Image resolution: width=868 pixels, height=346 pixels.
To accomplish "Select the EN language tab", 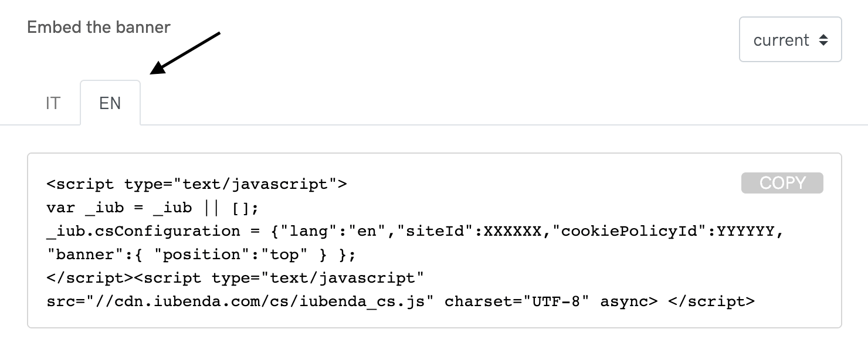I will pos(110,103).
